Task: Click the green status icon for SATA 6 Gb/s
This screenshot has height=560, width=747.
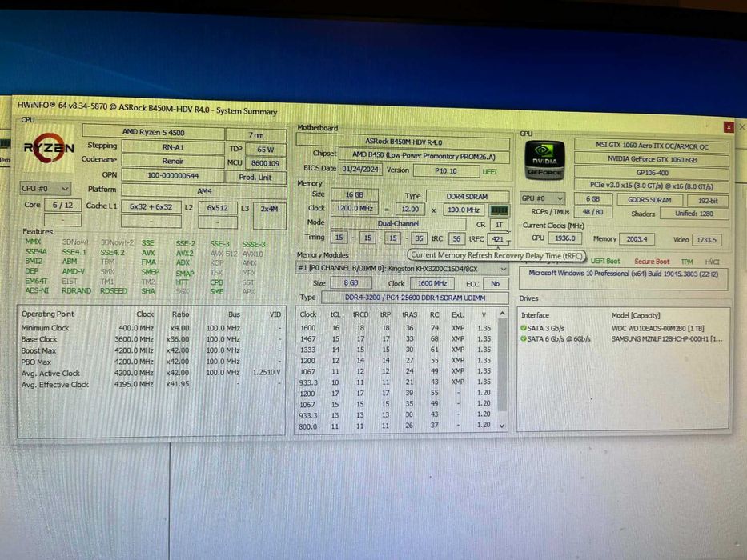Action: pyautogui.click(x=523, y=339)
